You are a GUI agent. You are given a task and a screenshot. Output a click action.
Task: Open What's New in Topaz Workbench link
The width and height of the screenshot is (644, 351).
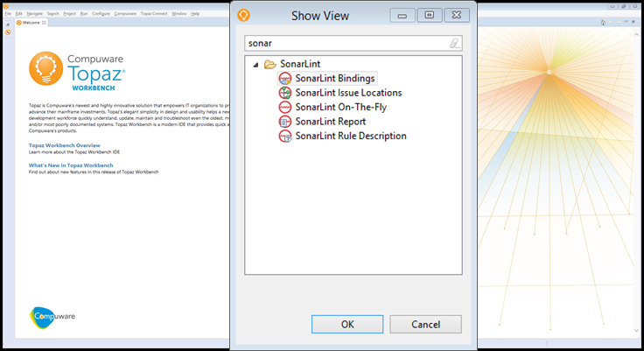pos(71,165)
